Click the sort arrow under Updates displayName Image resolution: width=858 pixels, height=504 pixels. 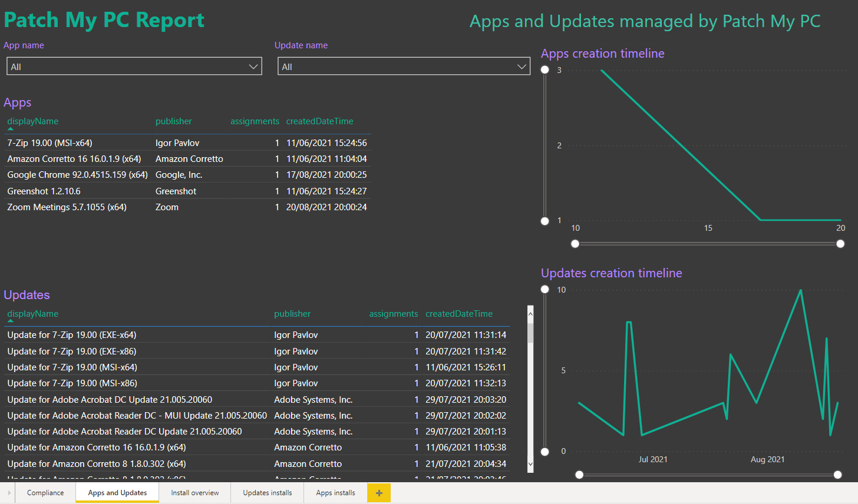tap(11, 321)
